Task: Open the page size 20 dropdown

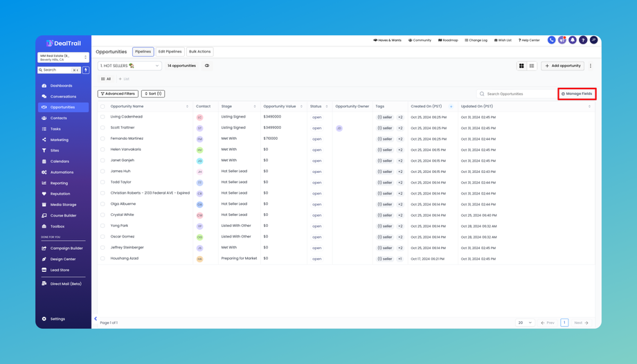Action: pos(525,322)
